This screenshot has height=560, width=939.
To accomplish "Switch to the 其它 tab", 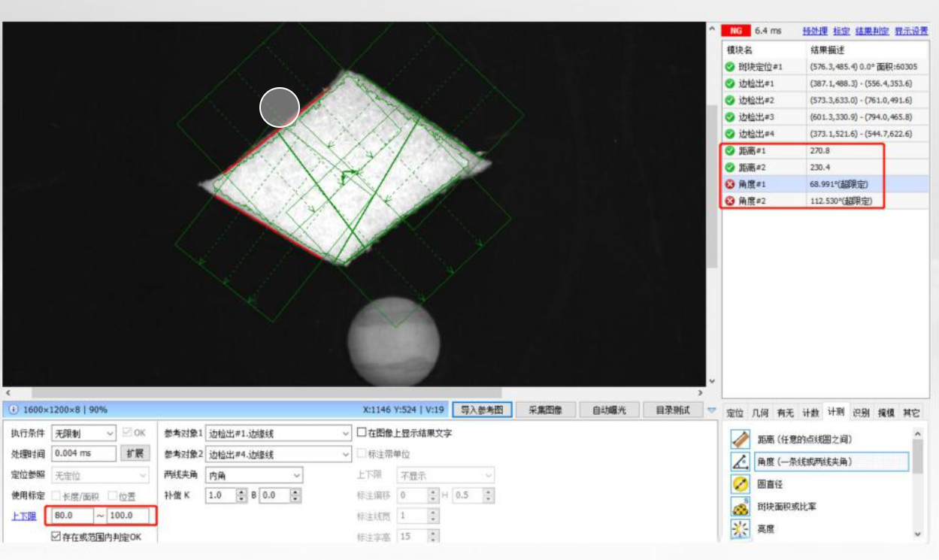I will click(911, 413).
